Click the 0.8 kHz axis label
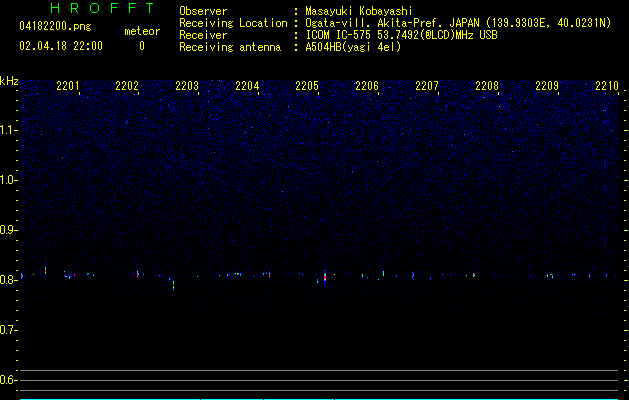629x400 pixels. point(9,280)
